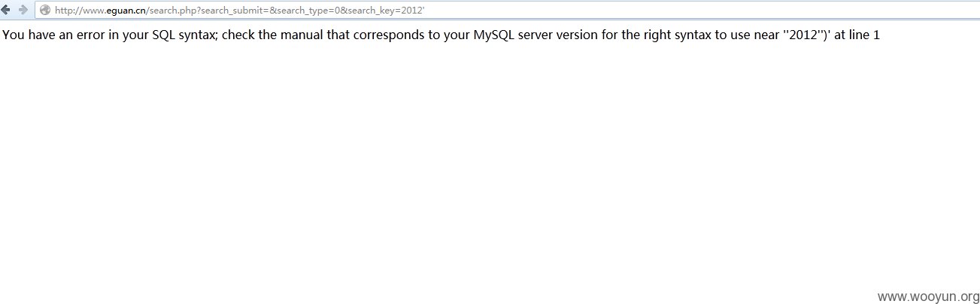Click the word "manual" in the error message

tap(300, 35)
